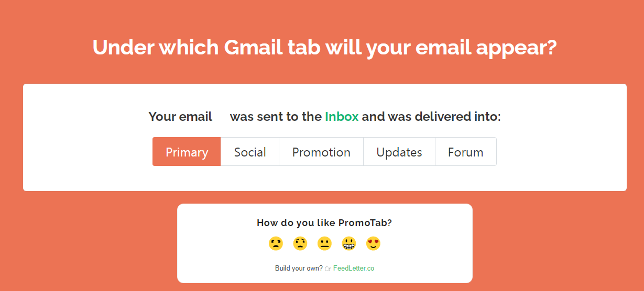Rate PromoTab with the angry frowning emoji
This screenshot has width=644, height=291.
click(x=276, y=243)
